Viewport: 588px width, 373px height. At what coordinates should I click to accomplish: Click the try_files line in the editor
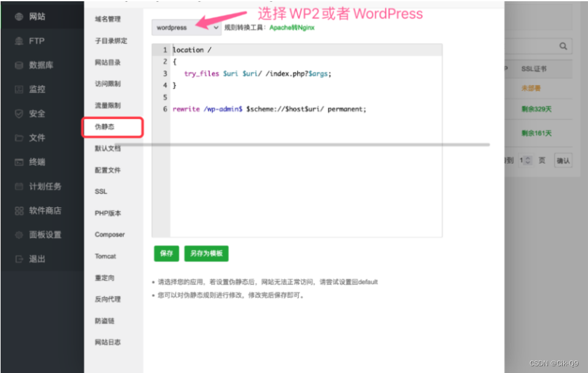[258, 73]
